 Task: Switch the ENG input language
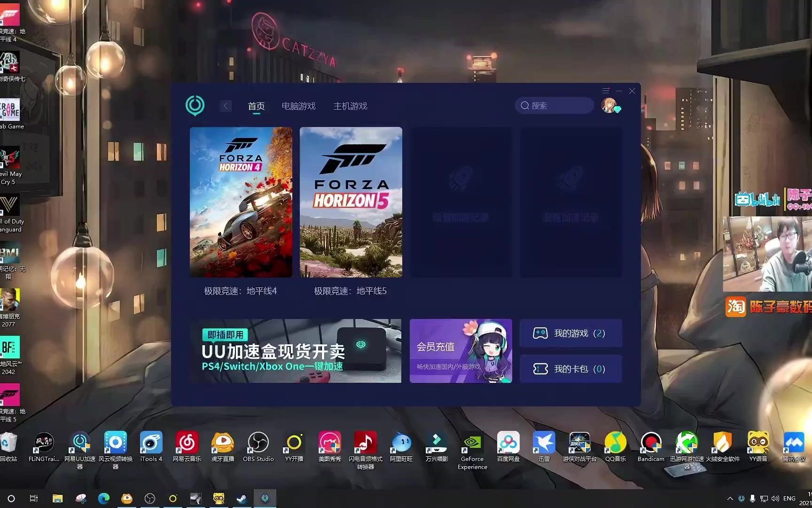point(789,499)
